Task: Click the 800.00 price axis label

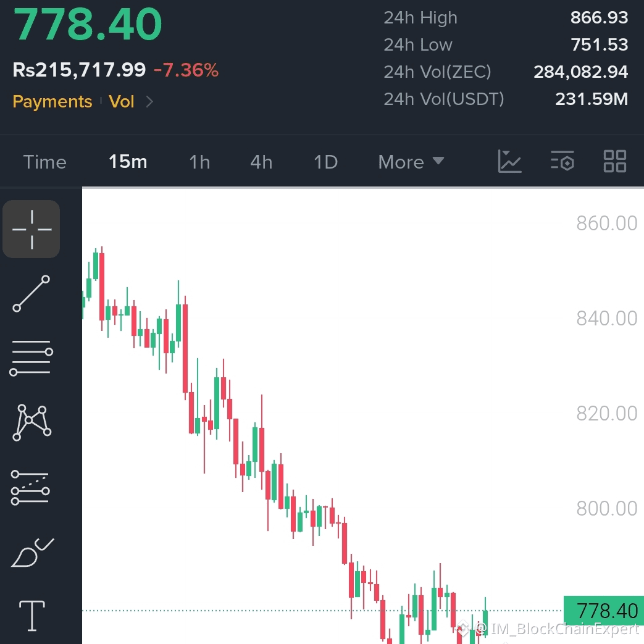Action: tap(606, 508)
